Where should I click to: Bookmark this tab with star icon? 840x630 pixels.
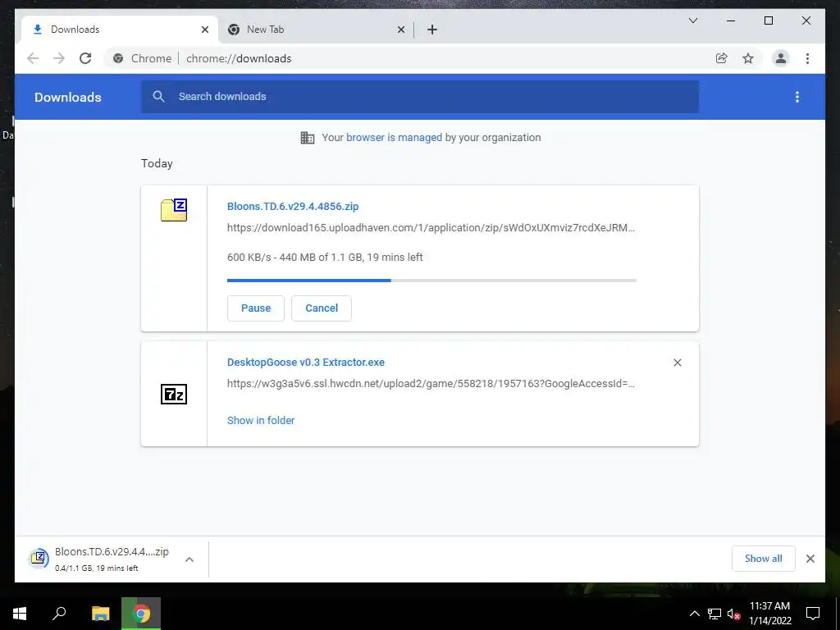point(748,58)
